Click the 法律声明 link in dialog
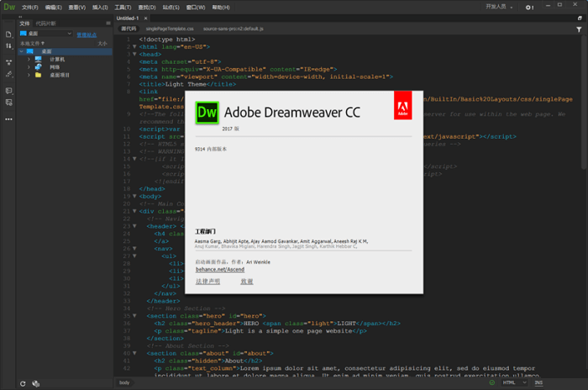 [207, 281]
